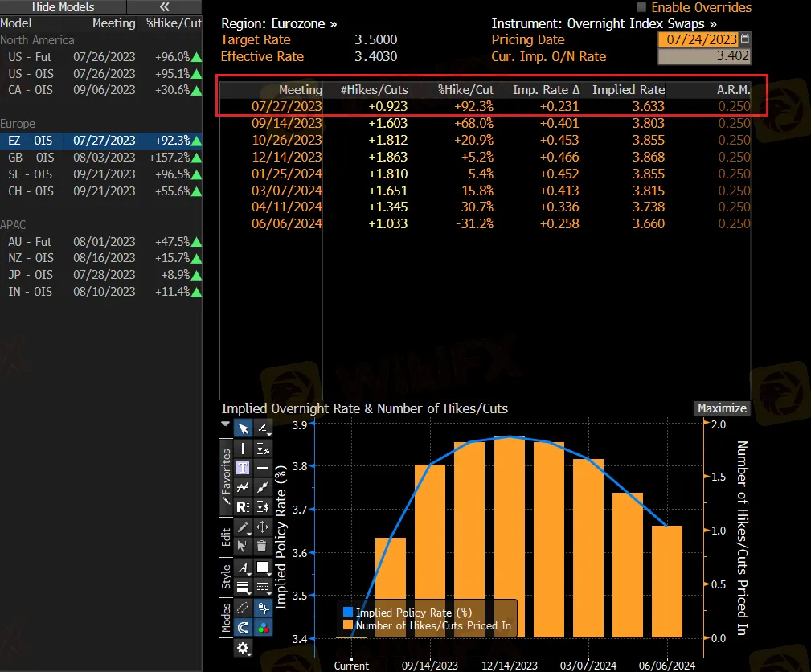Choose the text annotation tool
The image size is (811, 672).
point(243,467)
